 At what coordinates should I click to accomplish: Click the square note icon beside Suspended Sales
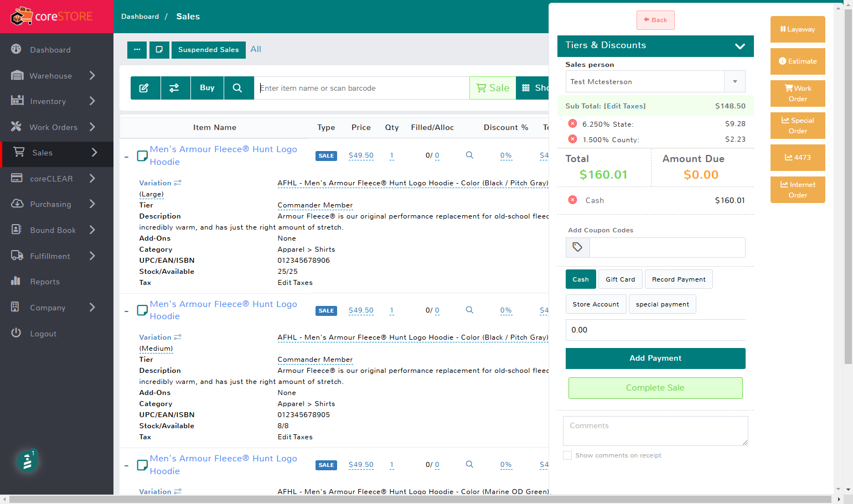coord(159,50)
